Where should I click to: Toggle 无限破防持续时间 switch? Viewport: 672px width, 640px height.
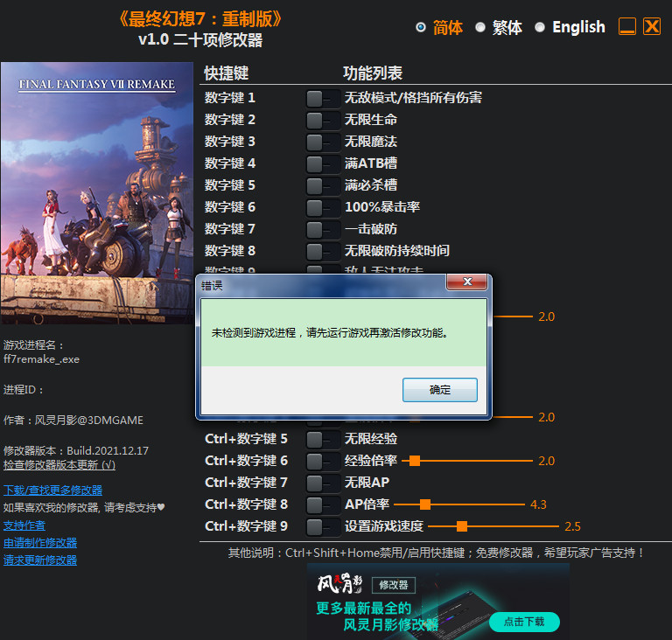[323, 252]
